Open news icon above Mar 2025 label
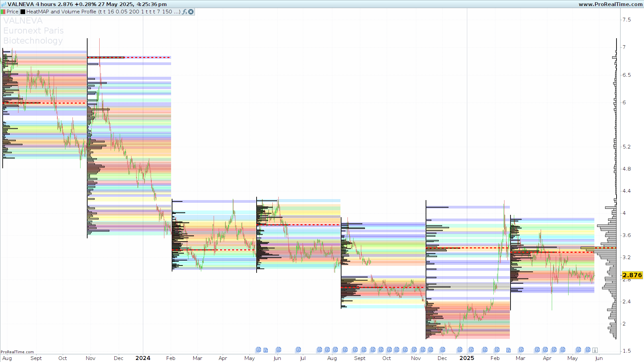 coord(521,350)
